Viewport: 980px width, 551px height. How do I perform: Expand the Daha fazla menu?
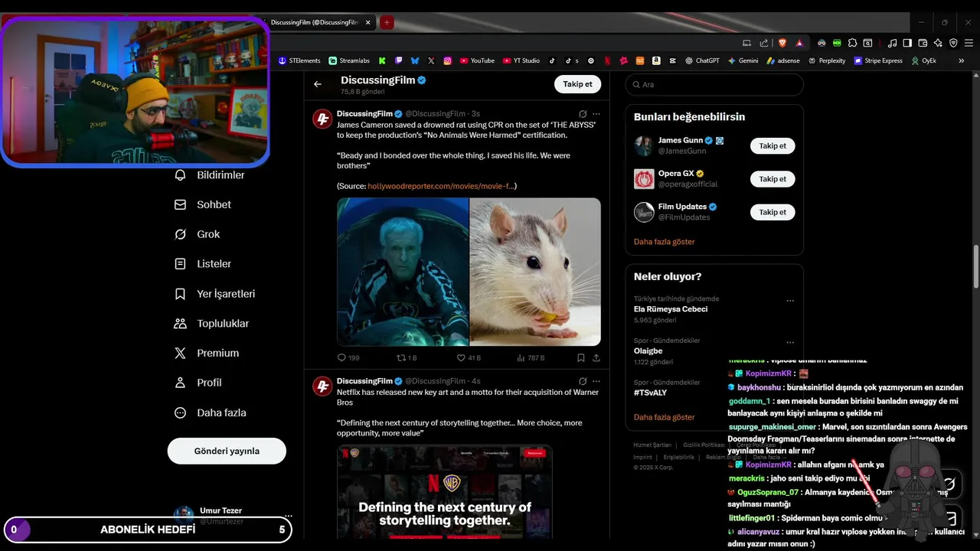pos(211,412)
